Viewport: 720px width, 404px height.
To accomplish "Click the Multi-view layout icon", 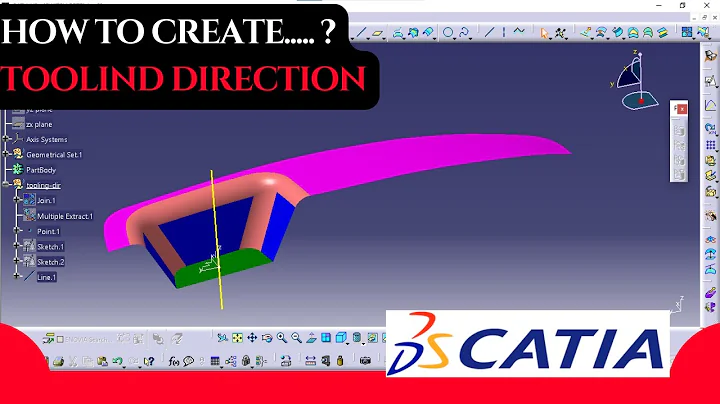I will 326,338.
